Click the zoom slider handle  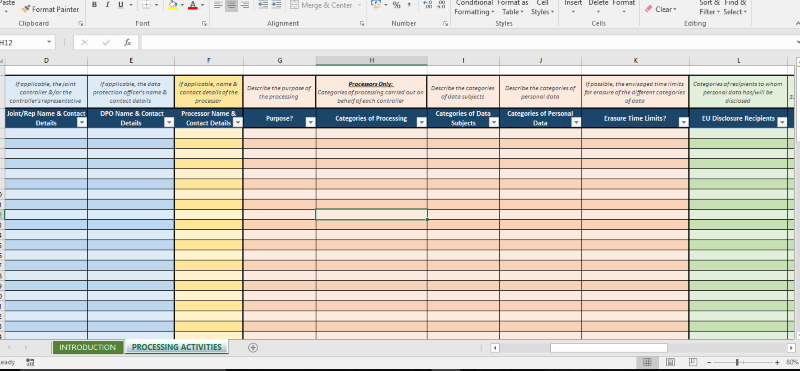pos(737,362)
